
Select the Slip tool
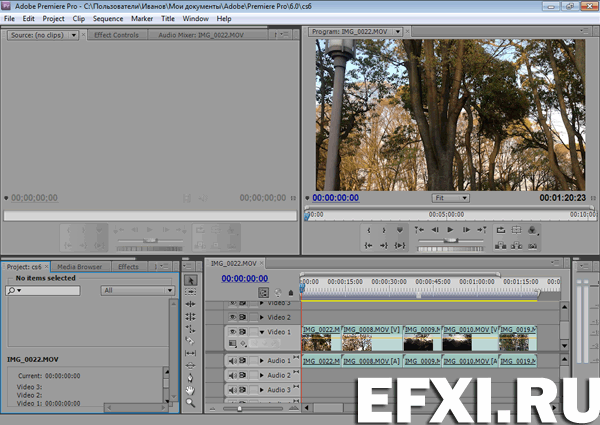point(191,353)
